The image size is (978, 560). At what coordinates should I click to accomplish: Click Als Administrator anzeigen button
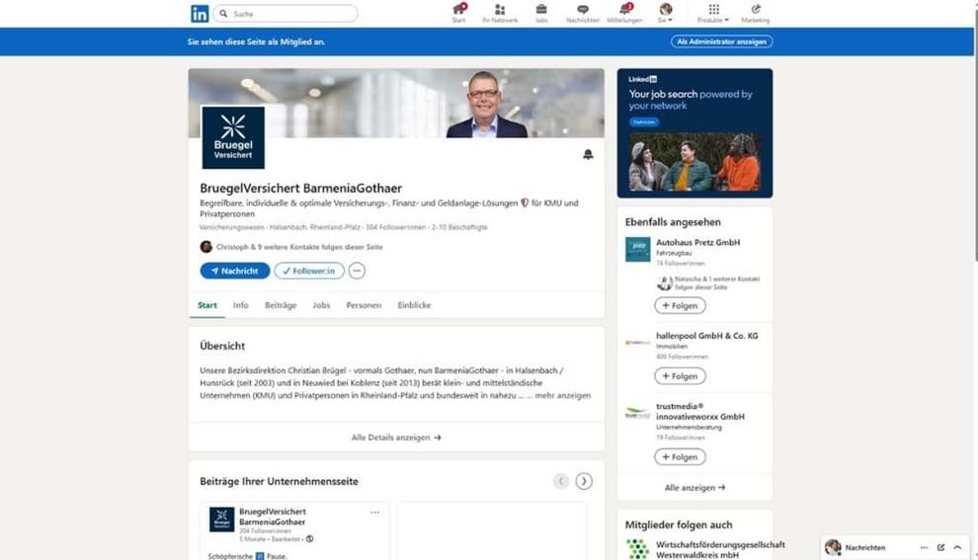[722, 41]
